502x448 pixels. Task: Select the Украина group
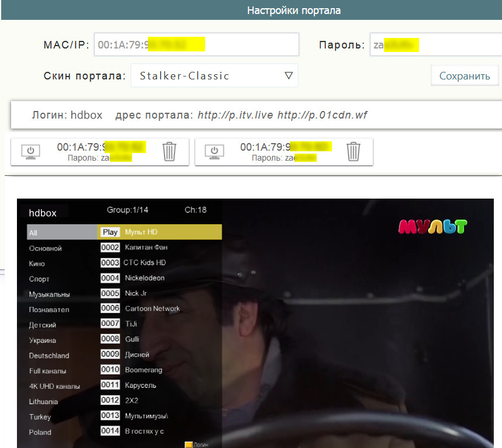click(42, 341)
